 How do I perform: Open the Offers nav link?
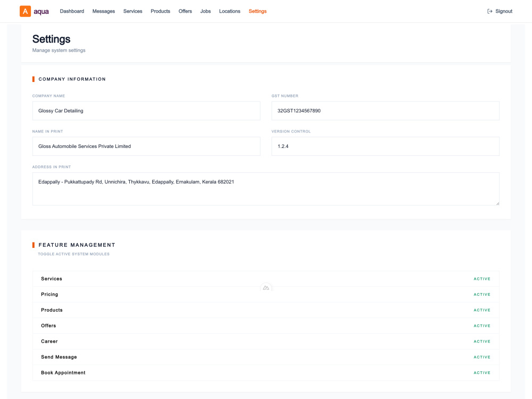pos(185,11)
